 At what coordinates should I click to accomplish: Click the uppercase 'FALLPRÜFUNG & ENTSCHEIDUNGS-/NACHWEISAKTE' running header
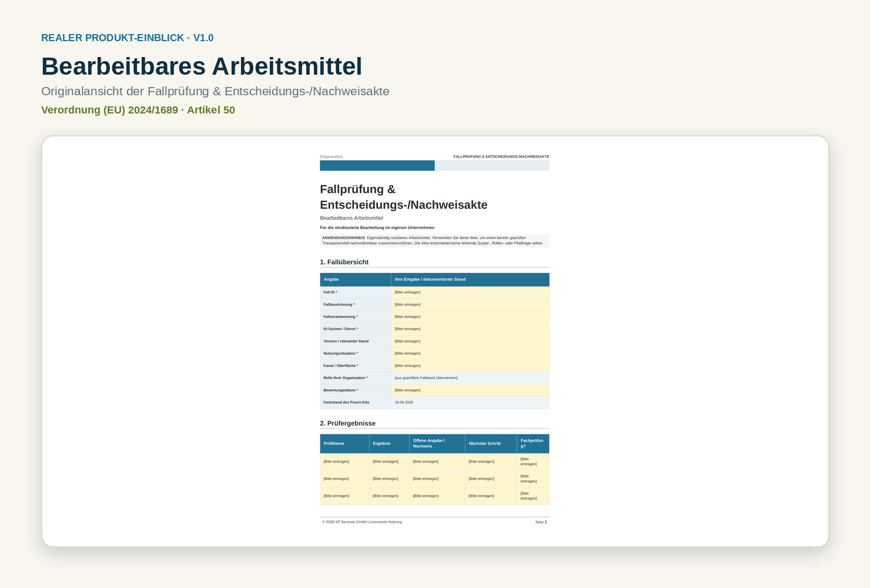click(x=501, y=156)
